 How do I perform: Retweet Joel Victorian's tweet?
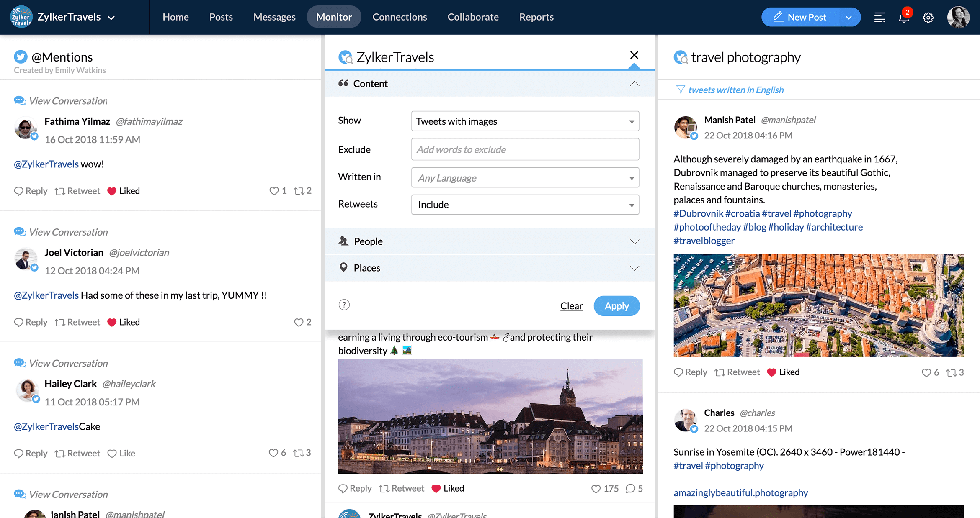[77, 322]
